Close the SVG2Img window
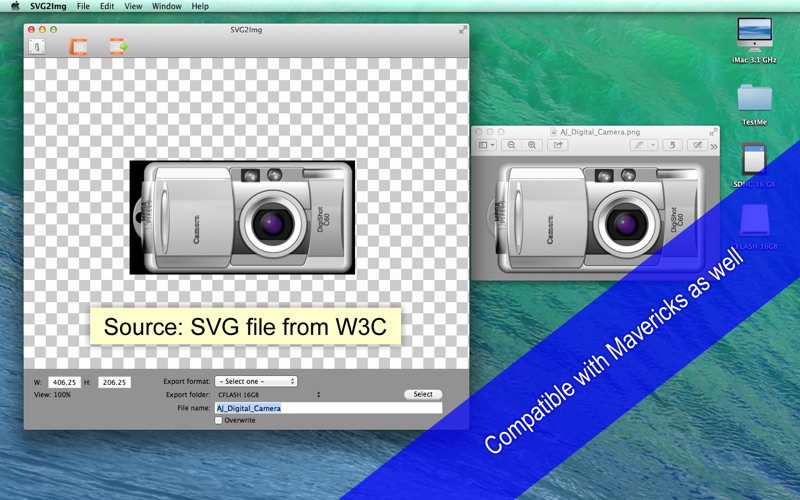Viewport: 800px width, 500px height. tap(32, 30)
